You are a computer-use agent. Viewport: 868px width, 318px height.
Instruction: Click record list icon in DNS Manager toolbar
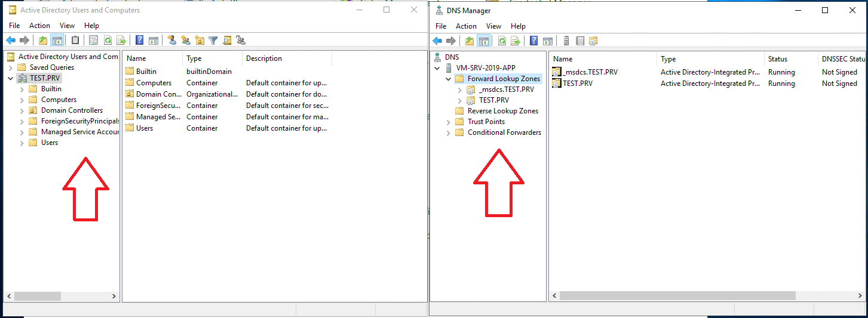[580, 41]
